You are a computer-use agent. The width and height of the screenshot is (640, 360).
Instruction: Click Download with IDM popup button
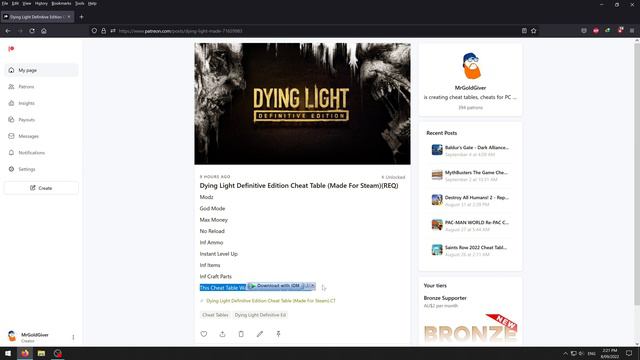pyautogui.click(x=275, y=286)
